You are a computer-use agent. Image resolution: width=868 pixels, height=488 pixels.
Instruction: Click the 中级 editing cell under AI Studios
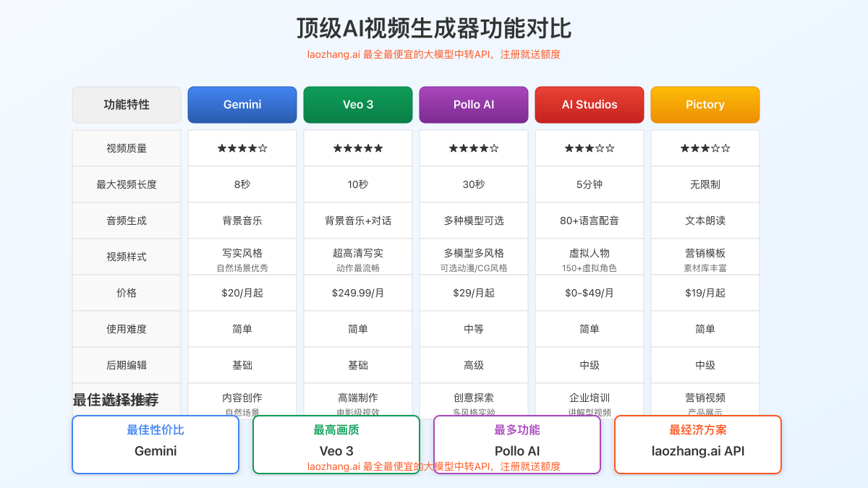(x=590, y=365)
